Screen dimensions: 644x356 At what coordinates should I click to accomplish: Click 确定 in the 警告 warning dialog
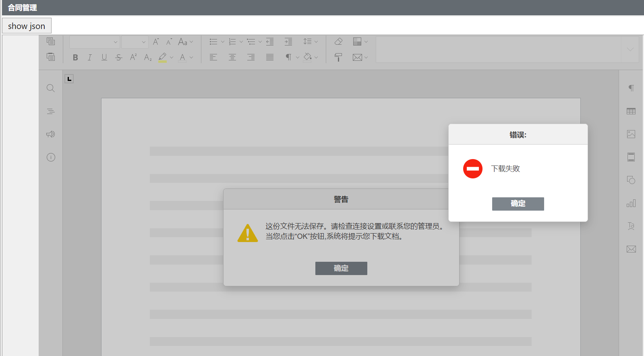coord(341,268)
